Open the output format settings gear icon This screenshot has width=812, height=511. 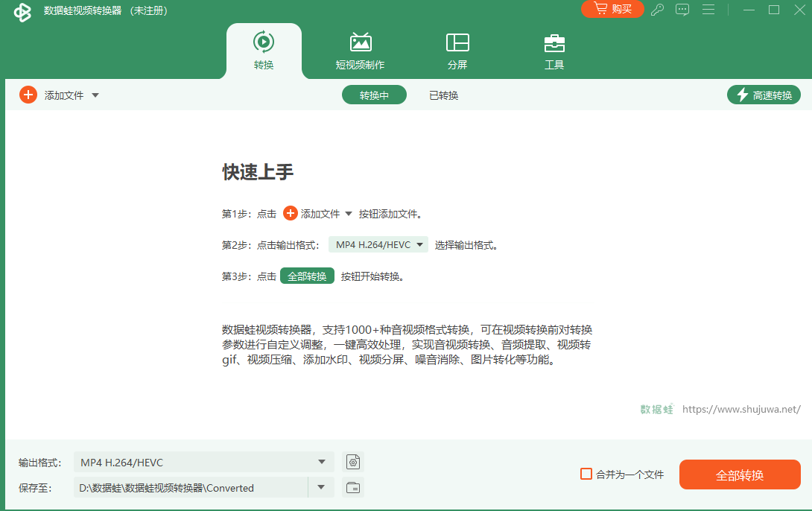click(x=352, y=462)
